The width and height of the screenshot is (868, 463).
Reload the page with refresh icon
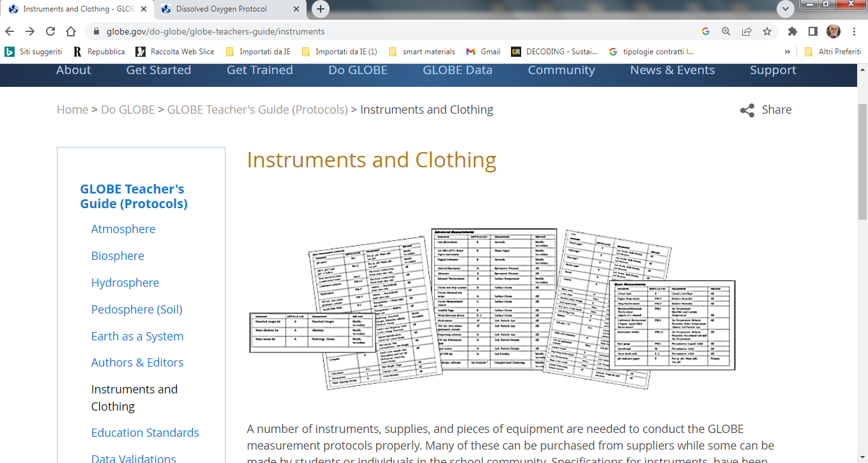click(50, 31)
